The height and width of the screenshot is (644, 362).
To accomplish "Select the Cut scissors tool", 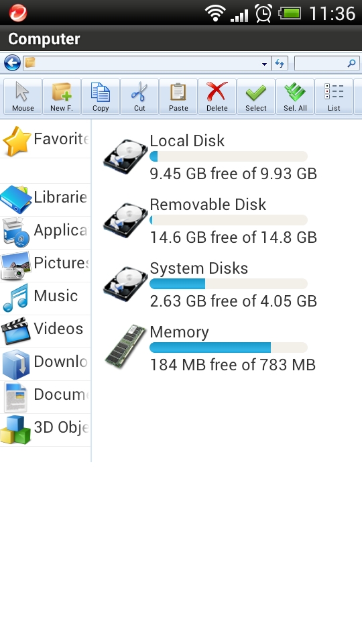I will coord(139,97).
